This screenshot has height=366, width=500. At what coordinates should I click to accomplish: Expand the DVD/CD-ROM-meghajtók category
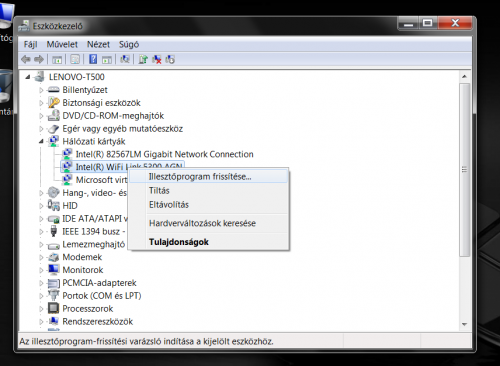click(41, 116)
